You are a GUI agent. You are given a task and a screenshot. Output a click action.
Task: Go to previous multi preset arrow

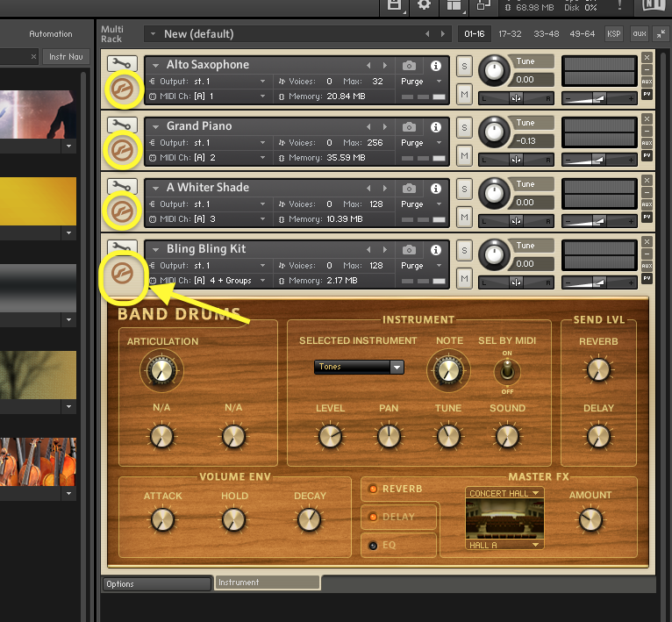(427, 34)
